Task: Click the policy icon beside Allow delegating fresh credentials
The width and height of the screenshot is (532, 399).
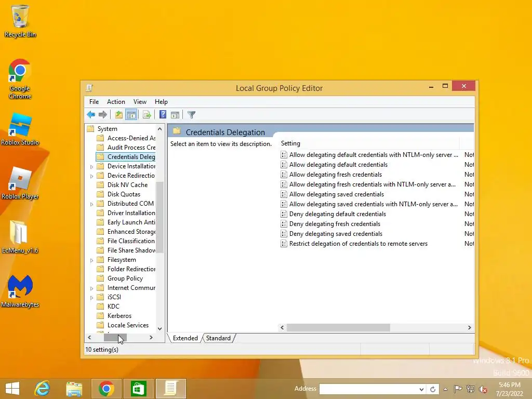Action: (284, 175)
